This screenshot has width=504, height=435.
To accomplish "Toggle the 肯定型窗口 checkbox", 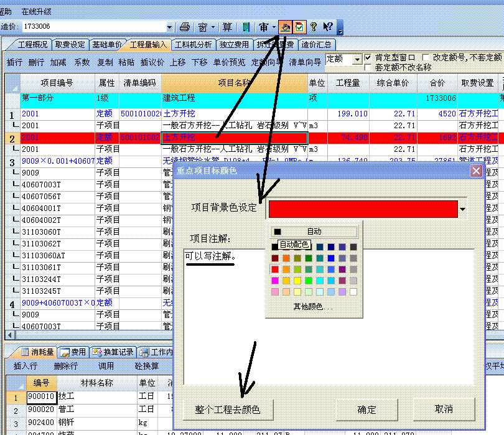I will pos(368,57).
